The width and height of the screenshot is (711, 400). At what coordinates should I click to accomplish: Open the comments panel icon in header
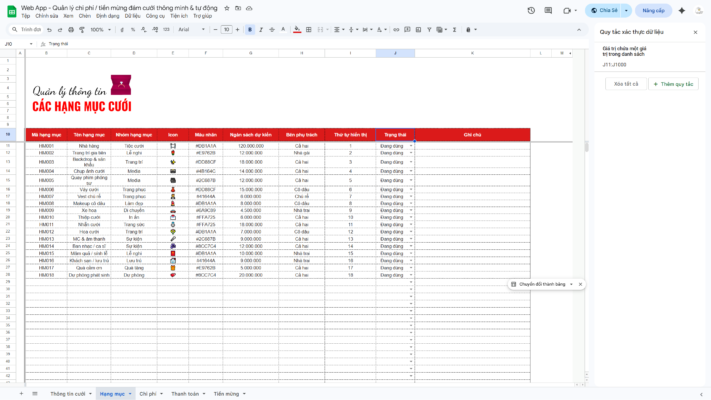point(548,10)
